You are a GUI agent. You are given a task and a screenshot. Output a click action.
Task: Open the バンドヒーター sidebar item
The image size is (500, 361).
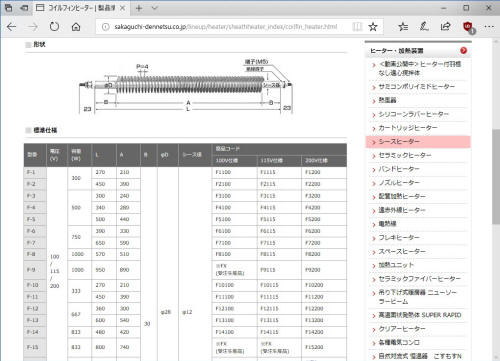(x=399, y=169)
